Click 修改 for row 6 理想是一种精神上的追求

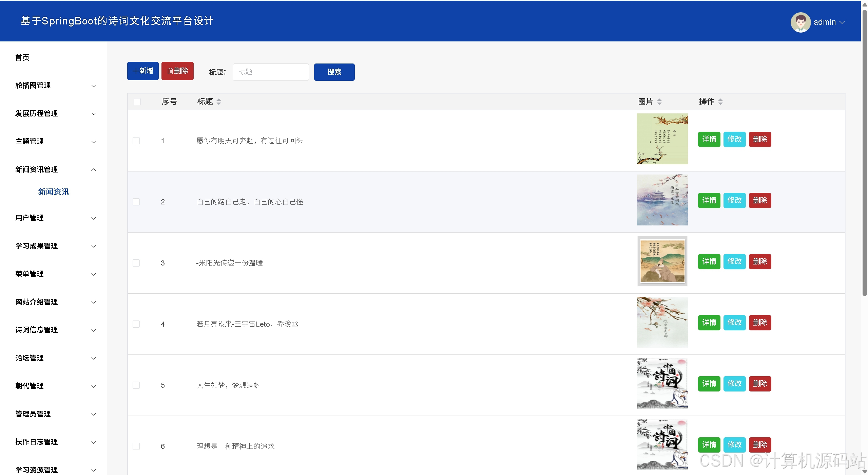[734, 445]
